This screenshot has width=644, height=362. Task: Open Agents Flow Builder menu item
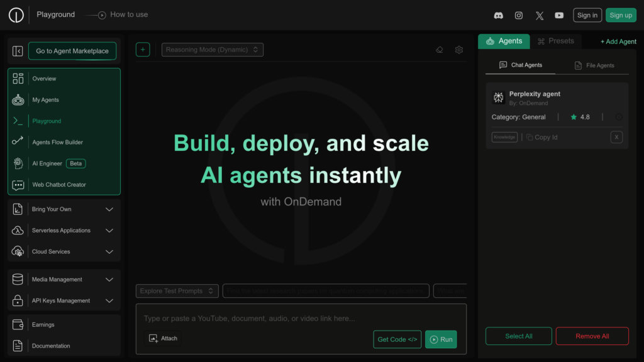coord(64,143)
